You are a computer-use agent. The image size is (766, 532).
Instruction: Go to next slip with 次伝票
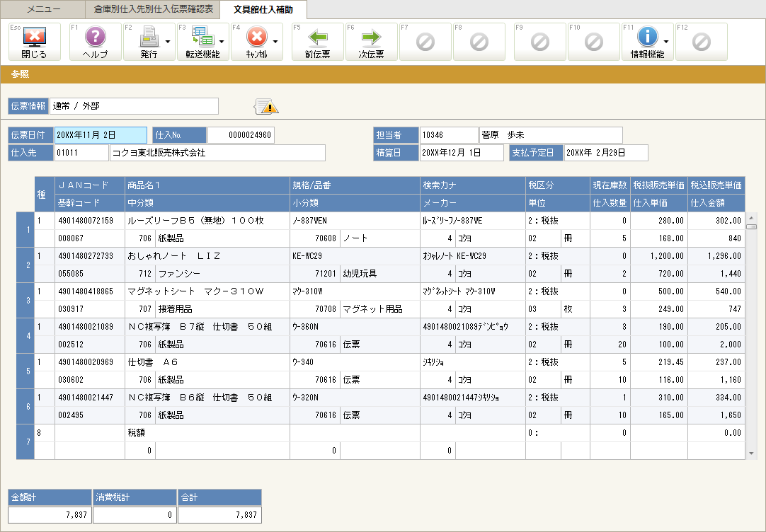click(371, 42)
